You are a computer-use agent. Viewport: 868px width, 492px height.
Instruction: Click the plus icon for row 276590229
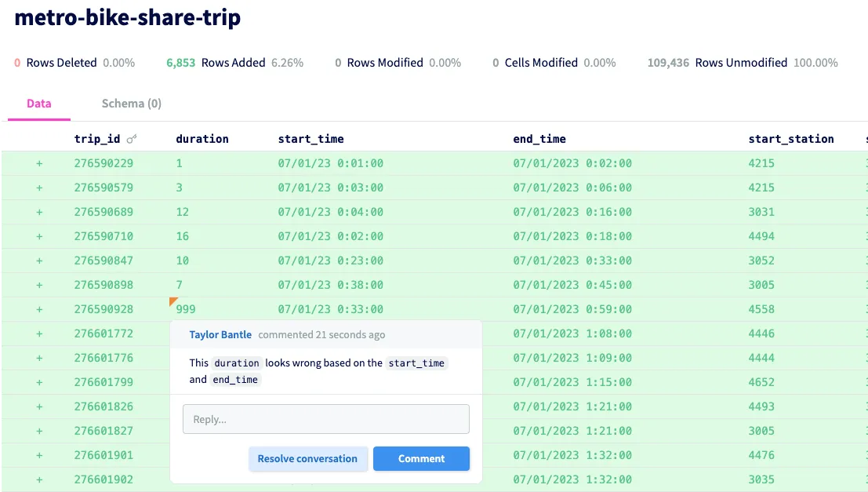click(39, 163)
